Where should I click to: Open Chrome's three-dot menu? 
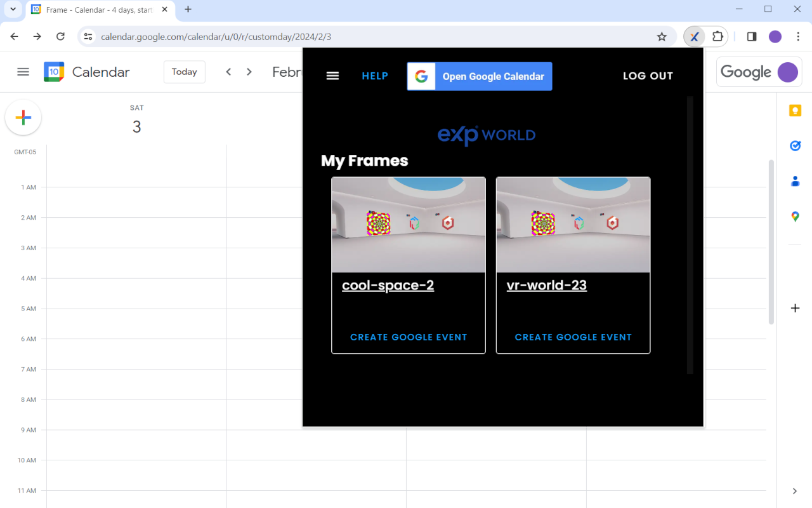[798, 37]
